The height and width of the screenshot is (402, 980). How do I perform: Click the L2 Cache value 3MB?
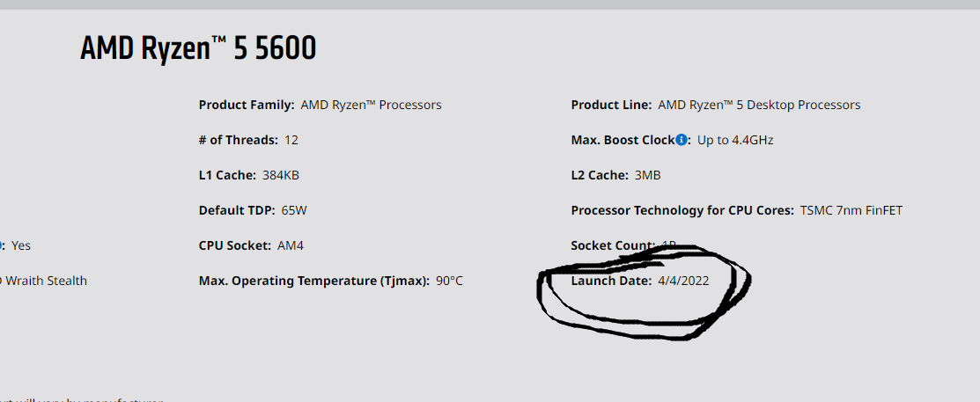[x=647, y=175]
